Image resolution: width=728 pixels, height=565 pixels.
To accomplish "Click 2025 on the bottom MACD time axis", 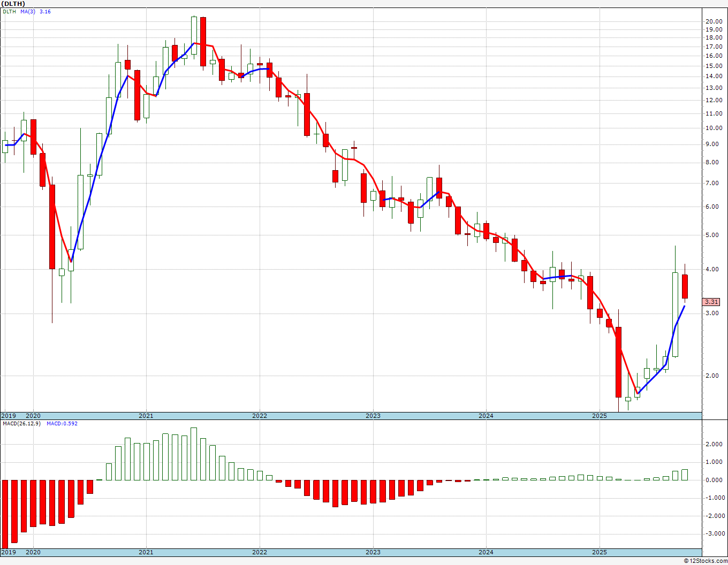I will coord(600,552).
